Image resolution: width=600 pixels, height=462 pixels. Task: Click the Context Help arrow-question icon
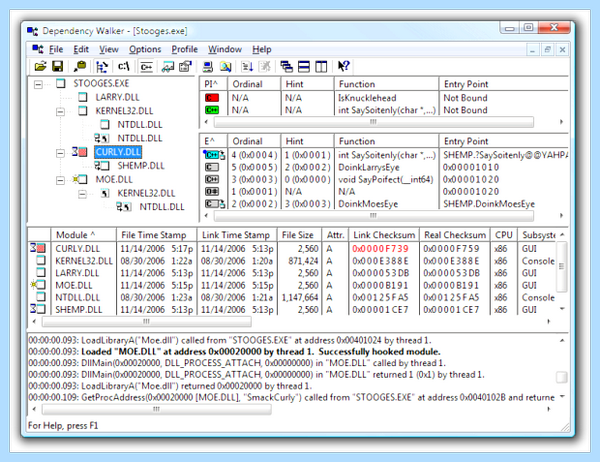(x=343, y=67)
